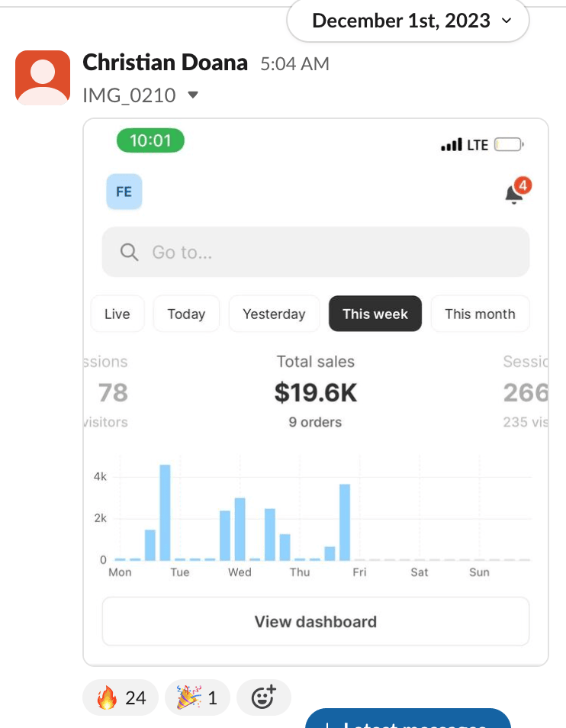Image resolution: width=566 pixels, height=728 pixels.
Task: Toggle the party popper reaction
Action: [197, 697]
